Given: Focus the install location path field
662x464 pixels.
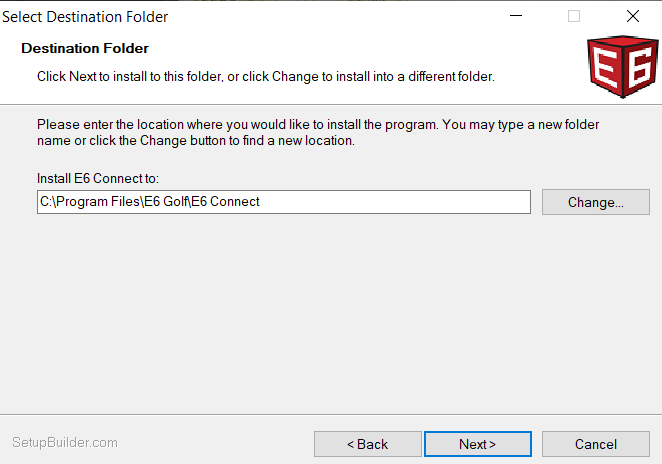Looking at the screenshot, I should tap(283, 202).
